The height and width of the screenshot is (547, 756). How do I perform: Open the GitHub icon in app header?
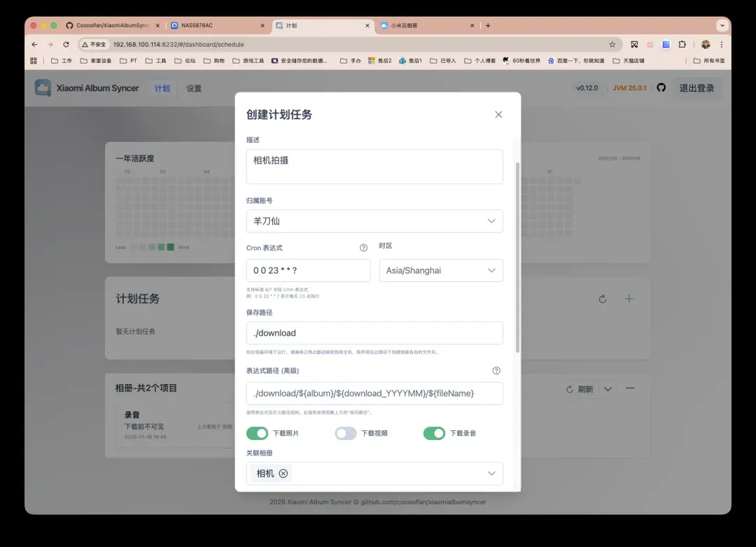661,88
